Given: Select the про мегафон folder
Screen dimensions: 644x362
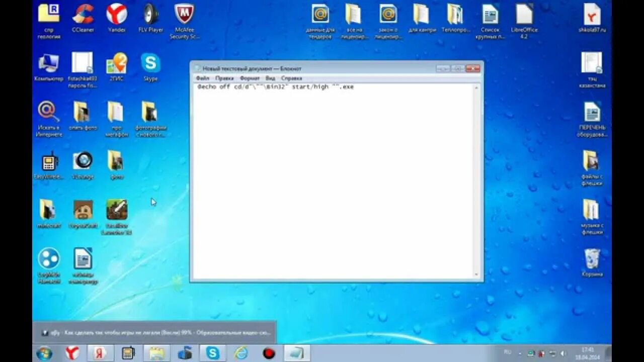Looking at the screenshot, I should (x=116, y=120).
